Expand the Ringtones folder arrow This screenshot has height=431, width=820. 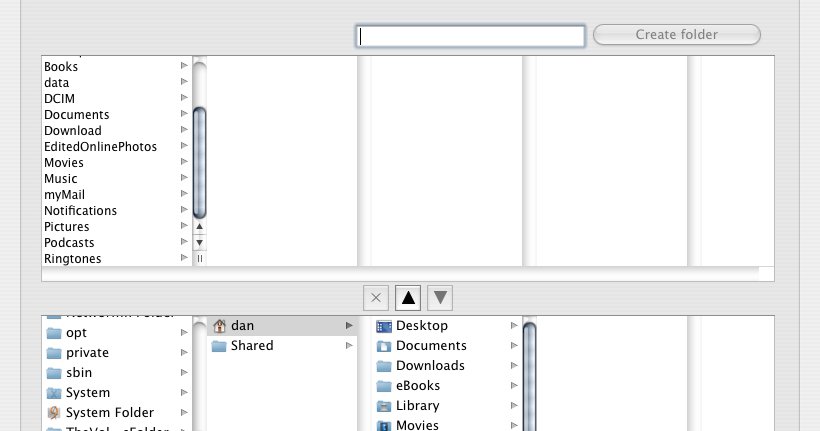tap(184, 257)
